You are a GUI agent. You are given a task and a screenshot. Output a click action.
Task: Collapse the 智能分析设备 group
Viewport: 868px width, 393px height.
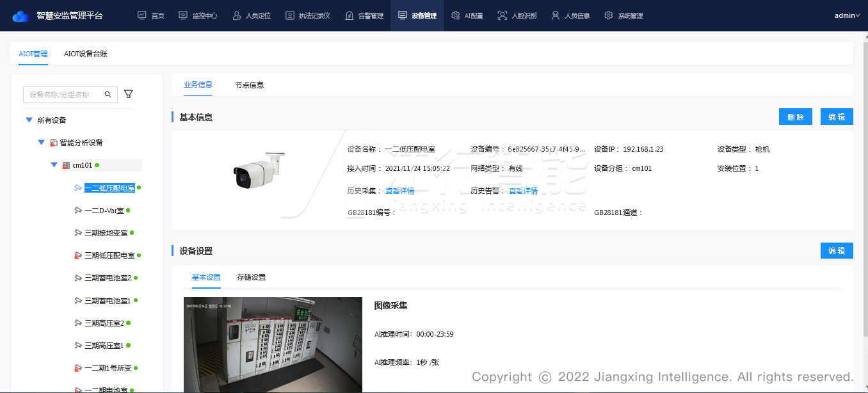coord(42,143)
